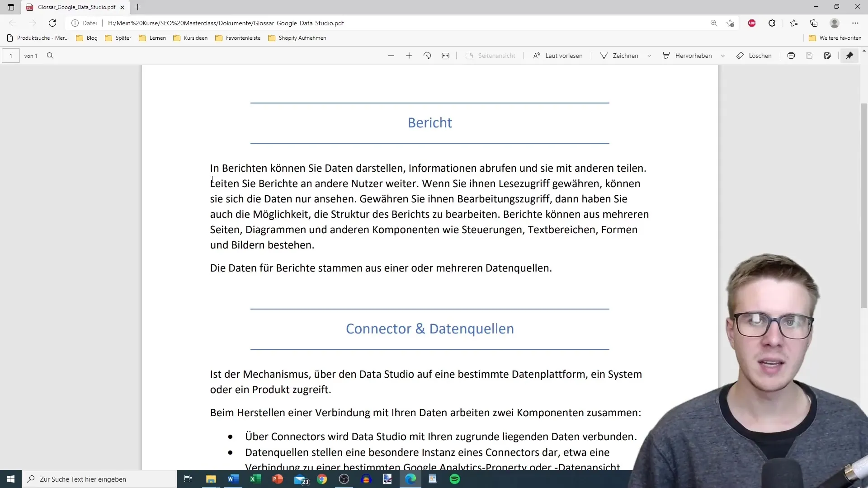Zoom out the PDF

(391, 56)
